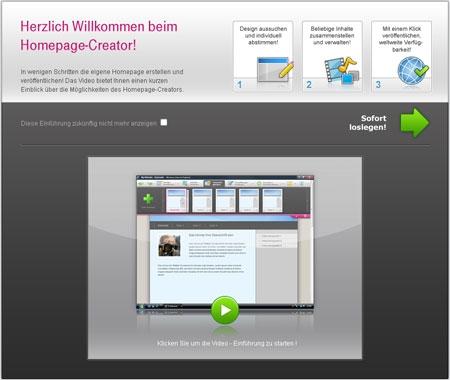This screenshot has width=450, height=380.
Task: Click the number 2 on second step card
Action: [x=309, y=85]
